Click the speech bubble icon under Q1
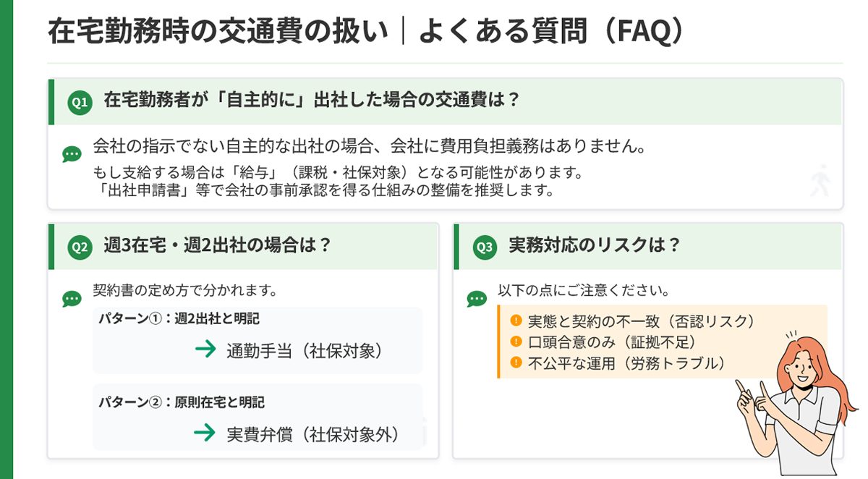Viewport: 868px width, 479px height. (x=72, y=154)
